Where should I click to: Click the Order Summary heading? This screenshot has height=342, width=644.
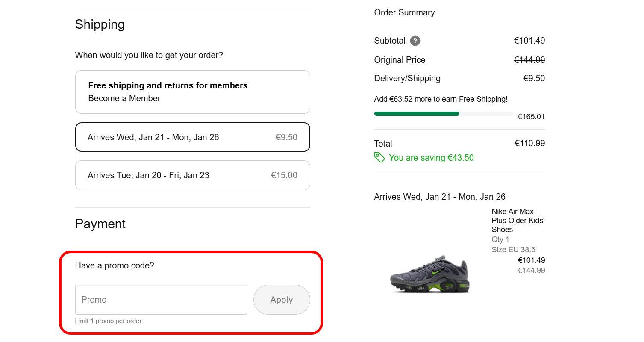pyautogui.click(x=404, y=12)
